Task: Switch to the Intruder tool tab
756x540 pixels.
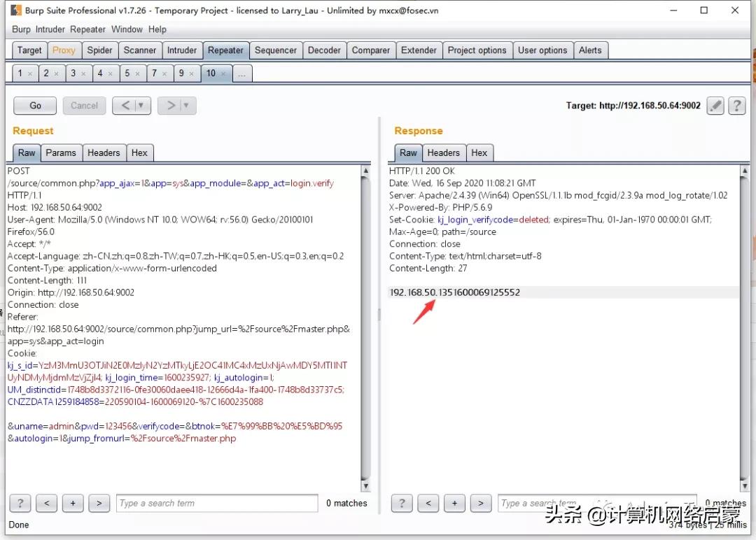Action: [x=182, y=50]
